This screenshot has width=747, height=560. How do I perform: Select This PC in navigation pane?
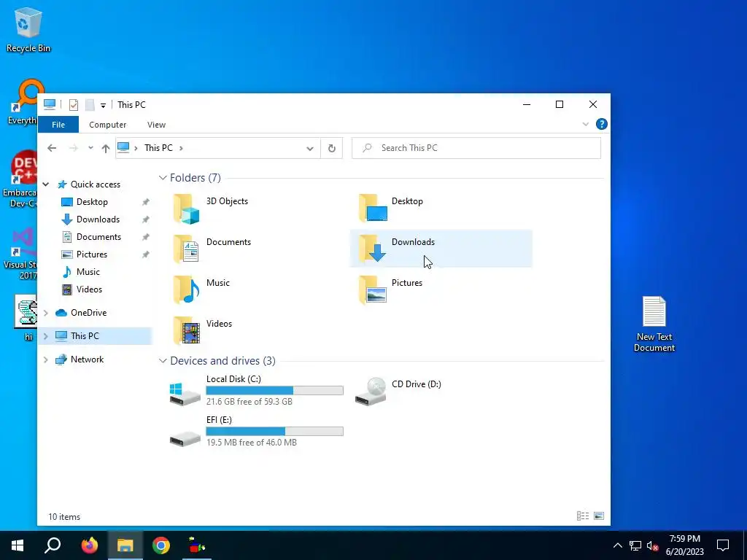point(95,336)
